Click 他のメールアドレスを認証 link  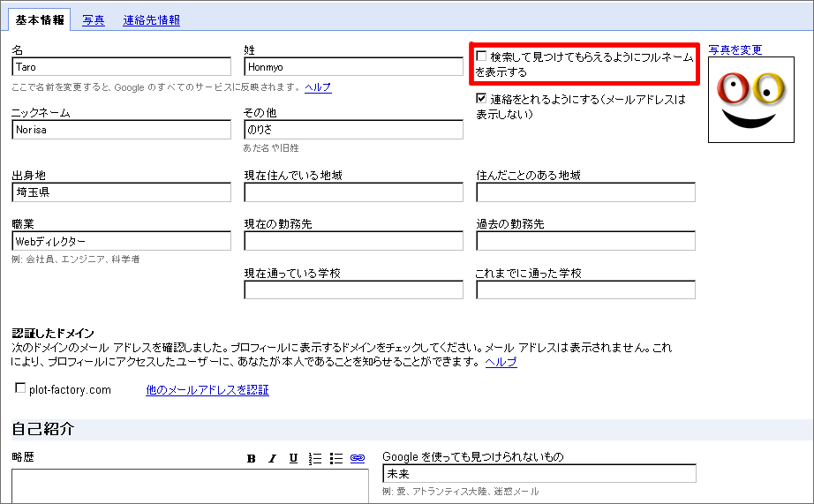click(x=207, y=390)
